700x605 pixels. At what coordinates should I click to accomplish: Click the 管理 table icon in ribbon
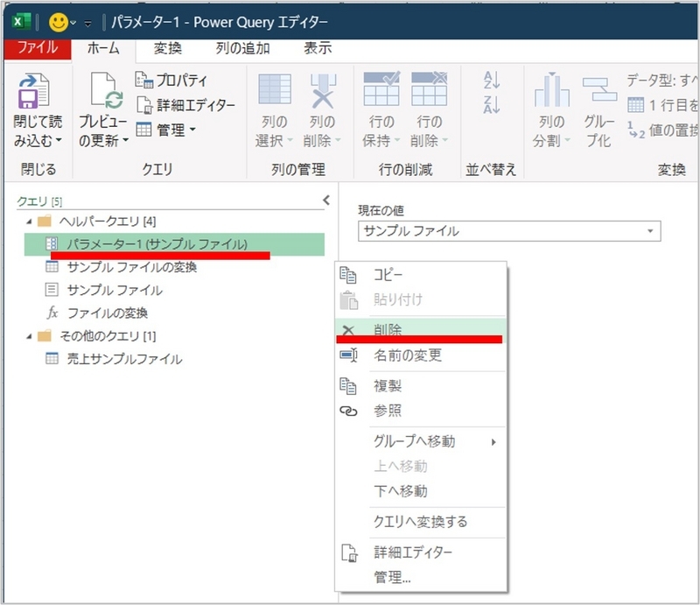pyautogui.click(x=143, y=130)
